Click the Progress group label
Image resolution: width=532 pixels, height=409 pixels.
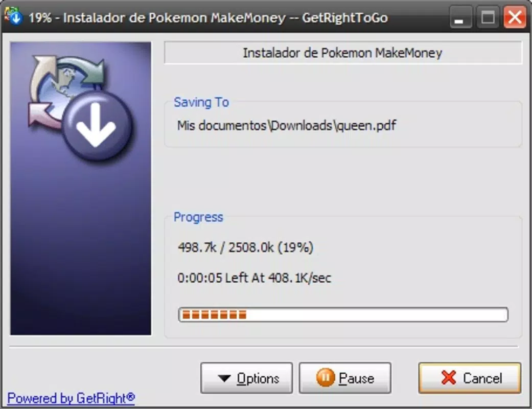[x=198, y=217]
